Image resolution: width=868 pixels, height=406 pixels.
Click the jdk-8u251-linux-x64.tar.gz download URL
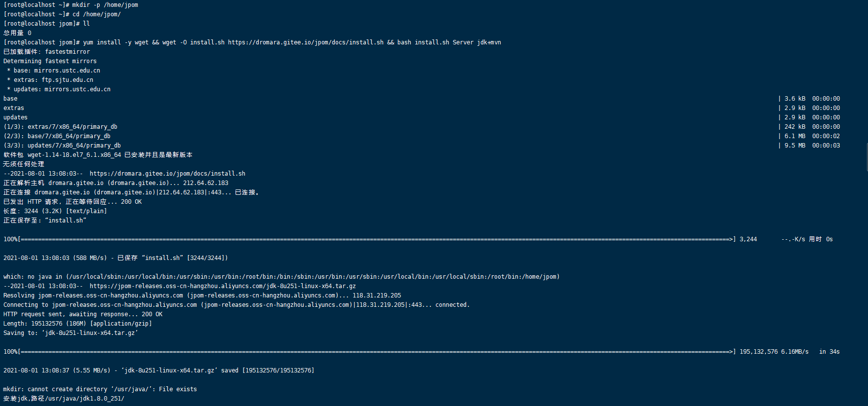pos(223,286)
